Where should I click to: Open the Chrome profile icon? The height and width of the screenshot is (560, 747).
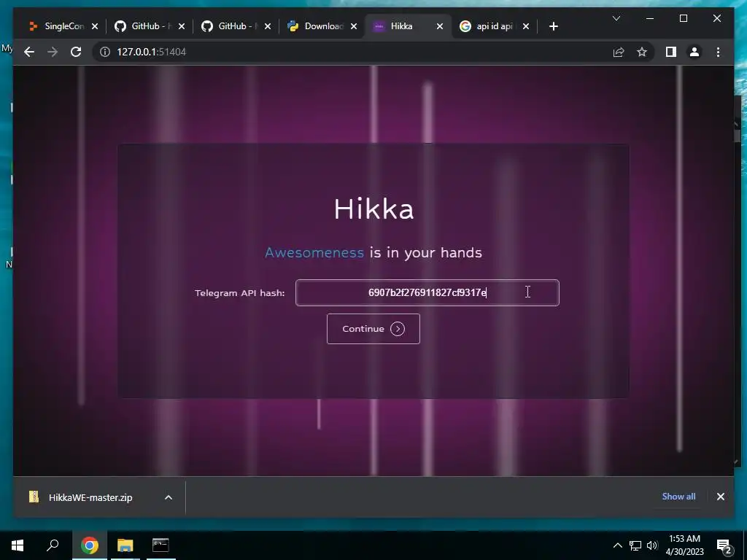694,52
